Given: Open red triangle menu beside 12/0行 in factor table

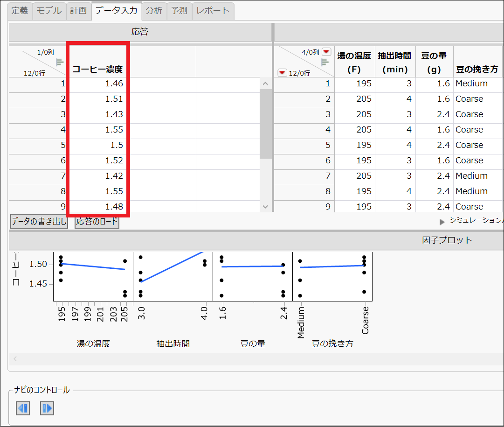Looking at the screenshot, I should pos(282,73).
